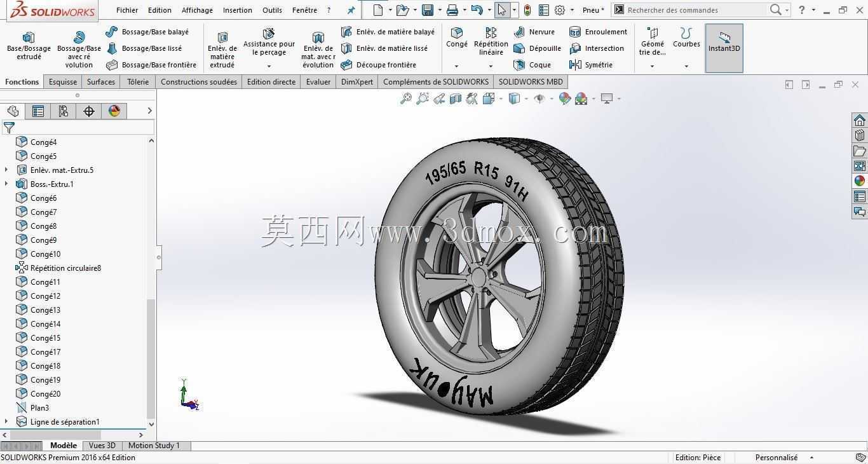The width and height of the screenshot is (868, 464).
Task: Open Appearances color ball in task pane
Action: [860, 181]
